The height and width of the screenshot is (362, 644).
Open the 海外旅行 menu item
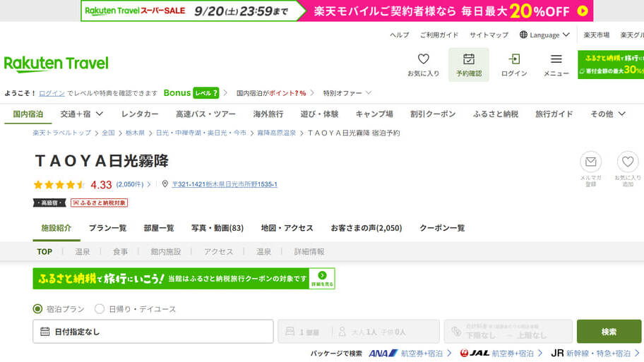[x=268, y=114]
